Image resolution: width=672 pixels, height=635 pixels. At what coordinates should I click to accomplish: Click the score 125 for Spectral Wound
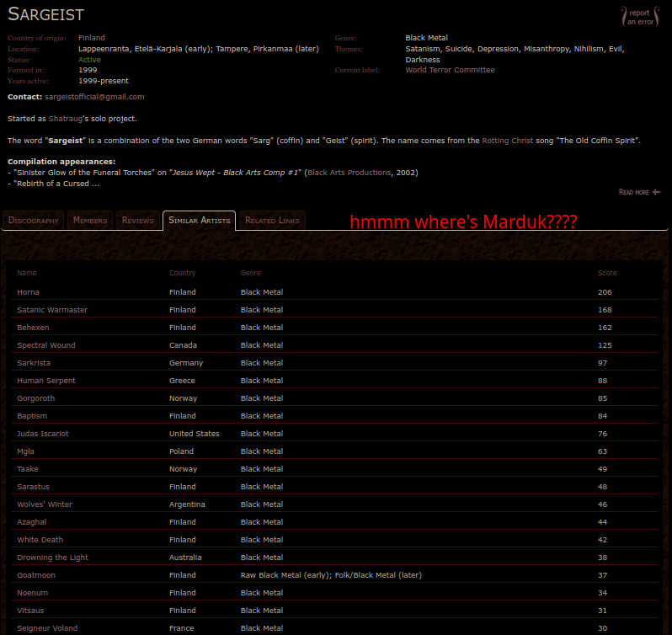605,345
